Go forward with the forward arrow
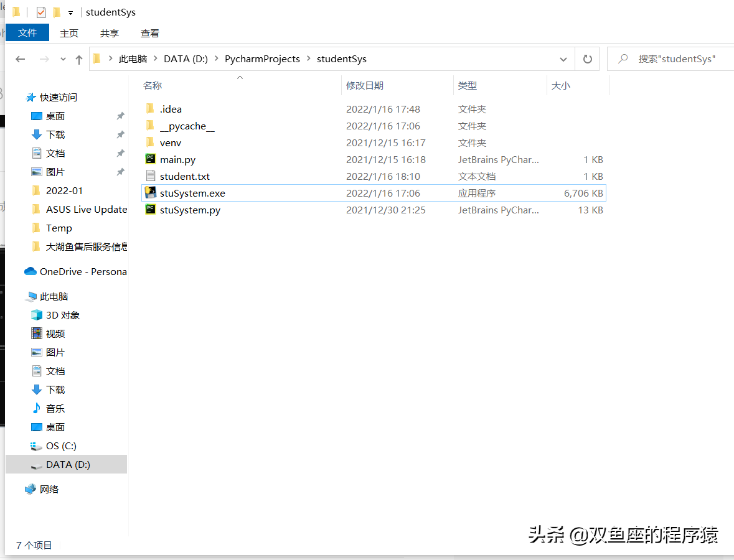Image resolution: width=734 pixels, height=560 pixels. coord(44,59)
